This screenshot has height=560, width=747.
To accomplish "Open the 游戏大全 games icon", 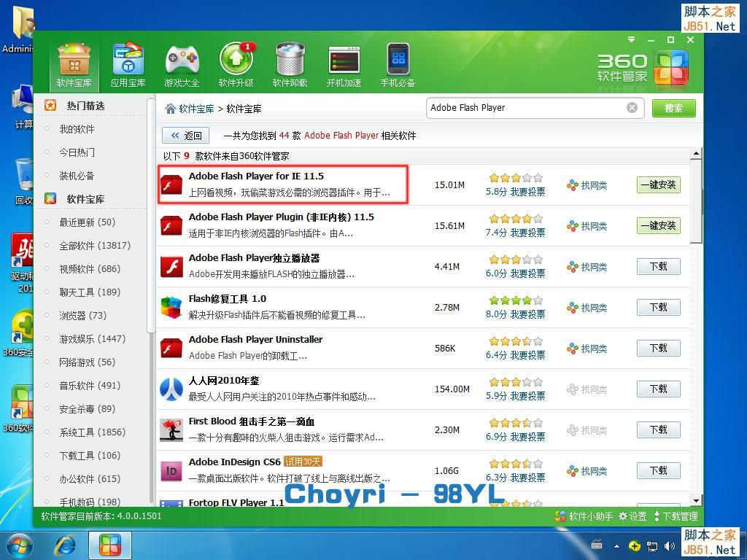I will point(181,62).
